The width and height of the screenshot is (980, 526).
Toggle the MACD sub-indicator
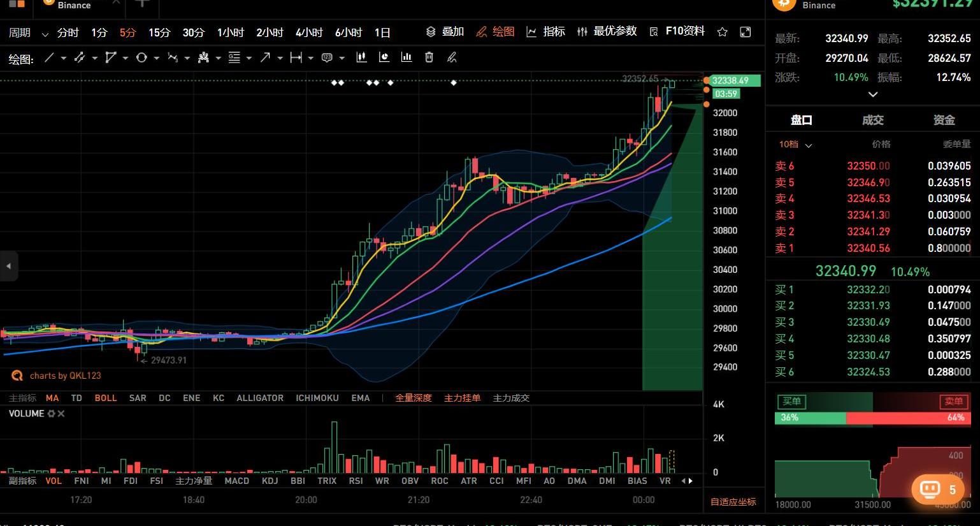(x=236, y=481)
